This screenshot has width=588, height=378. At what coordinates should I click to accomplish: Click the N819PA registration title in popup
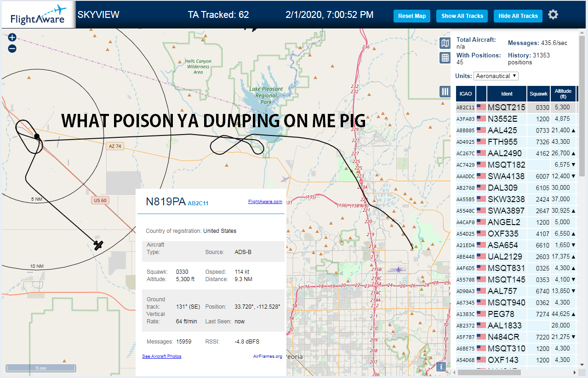tap(166, 202)
